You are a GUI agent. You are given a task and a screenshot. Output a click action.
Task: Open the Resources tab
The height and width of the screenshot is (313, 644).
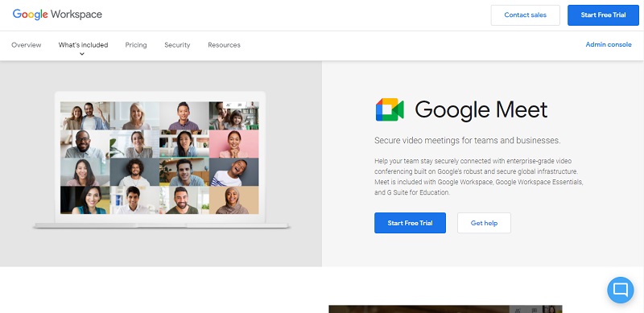click(225, 45)
